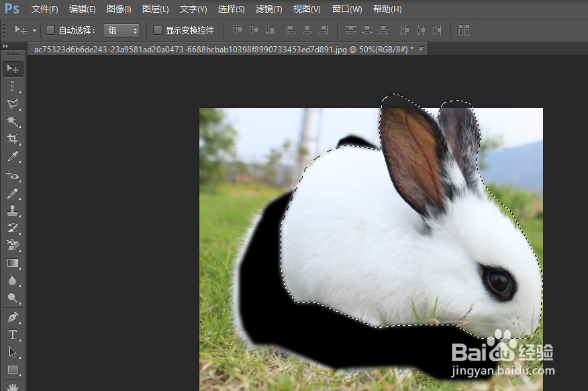Enable the 自动选择 checkbox
The image size is (588, 391).
click(50, 30)
